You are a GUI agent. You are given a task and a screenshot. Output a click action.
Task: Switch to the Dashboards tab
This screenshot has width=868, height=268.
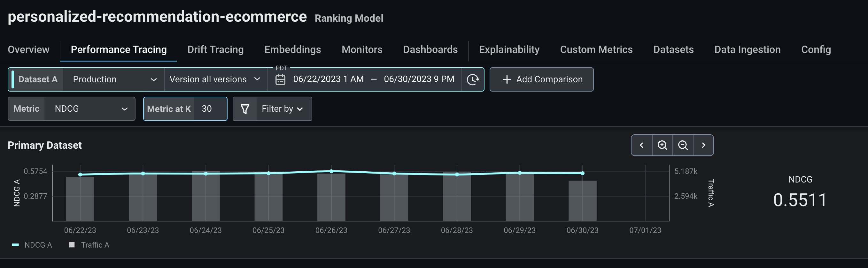point(430,50)
